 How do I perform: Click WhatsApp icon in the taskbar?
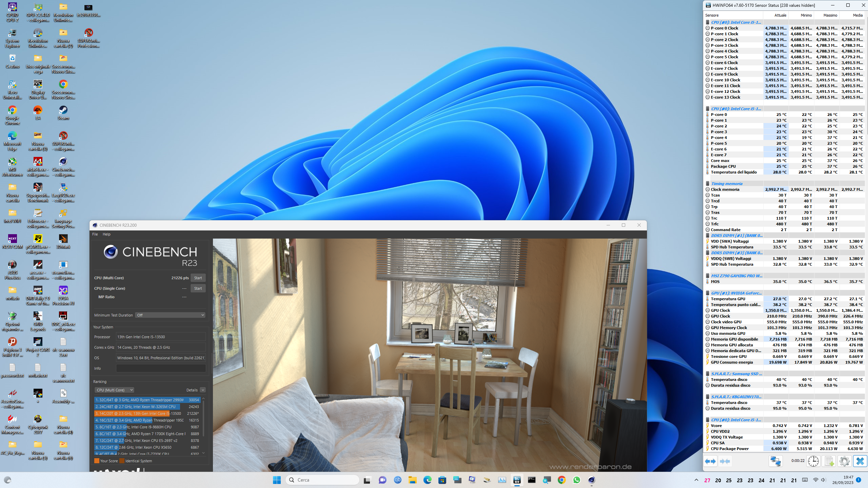(576, 480)
